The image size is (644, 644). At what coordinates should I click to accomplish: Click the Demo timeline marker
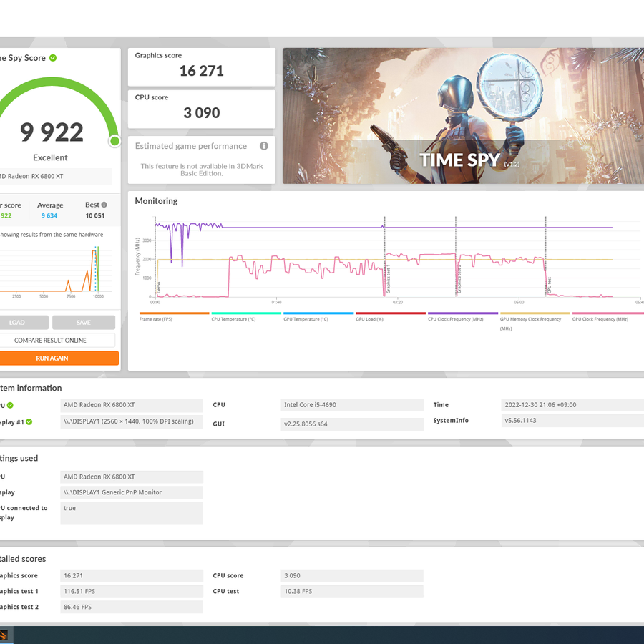(159, 288)
